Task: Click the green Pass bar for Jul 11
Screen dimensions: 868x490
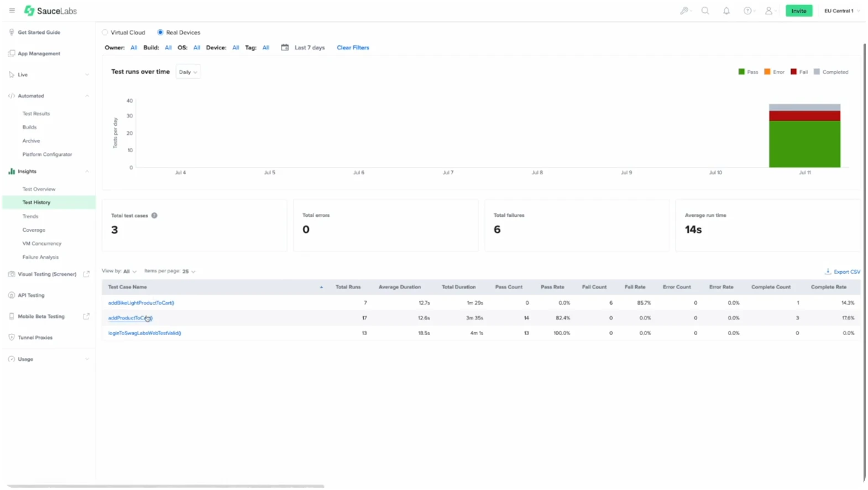Action: point(804,144)
